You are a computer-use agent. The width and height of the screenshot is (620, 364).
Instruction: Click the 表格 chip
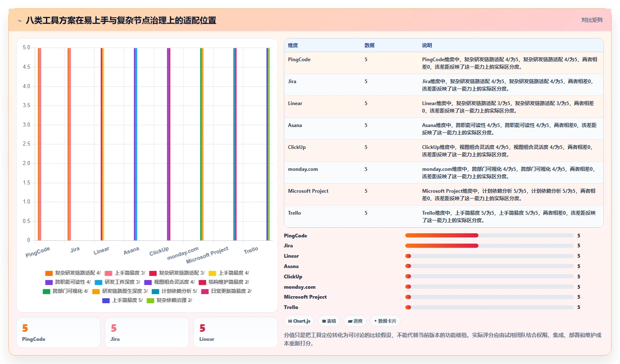[329, 321]
